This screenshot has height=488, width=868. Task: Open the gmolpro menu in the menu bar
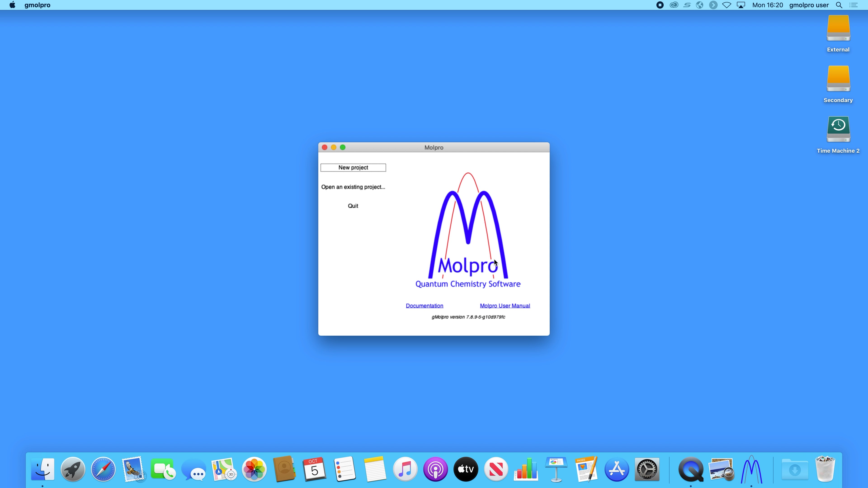(37, 5)
